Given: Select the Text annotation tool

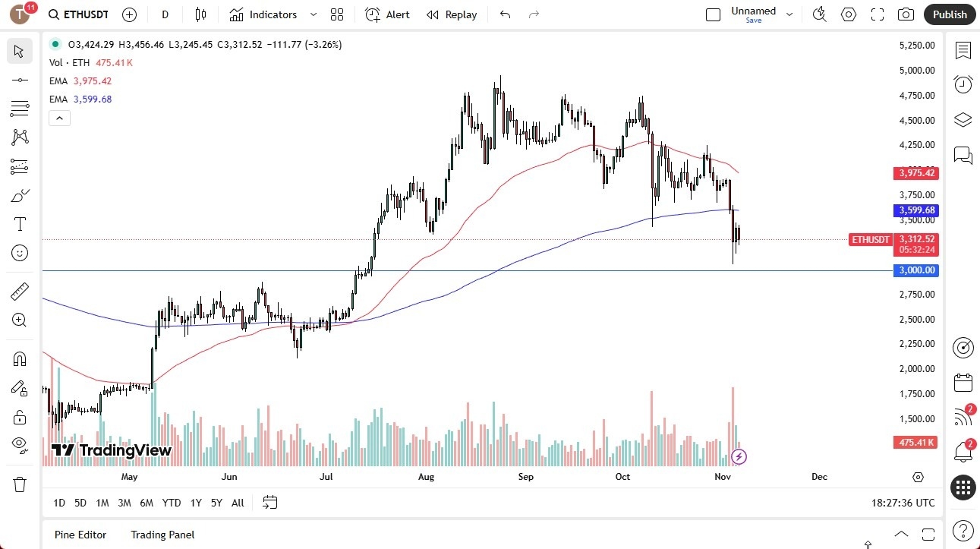Looking at the screenshot, I should click(20, 224).
